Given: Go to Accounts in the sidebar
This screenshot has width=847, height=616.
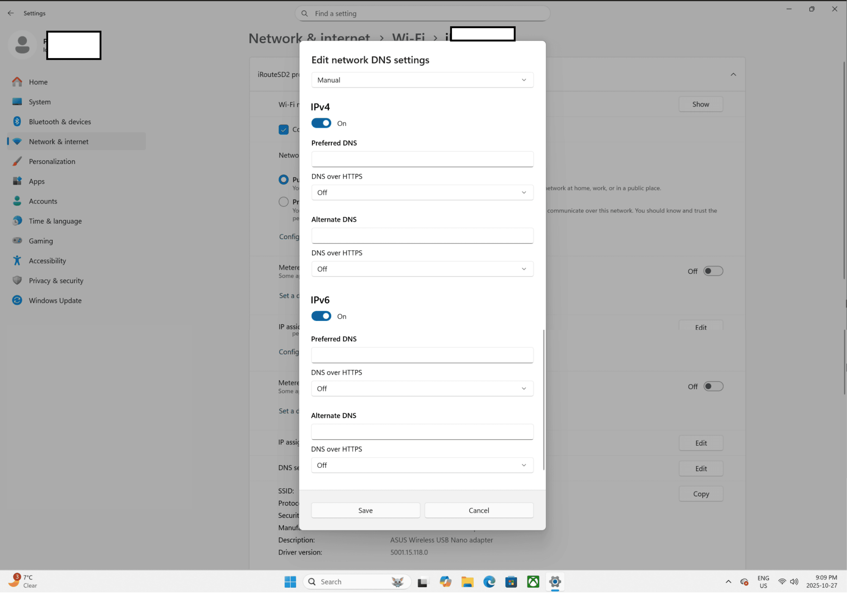Looking at the screenshot, I should (x=43, y=201).
